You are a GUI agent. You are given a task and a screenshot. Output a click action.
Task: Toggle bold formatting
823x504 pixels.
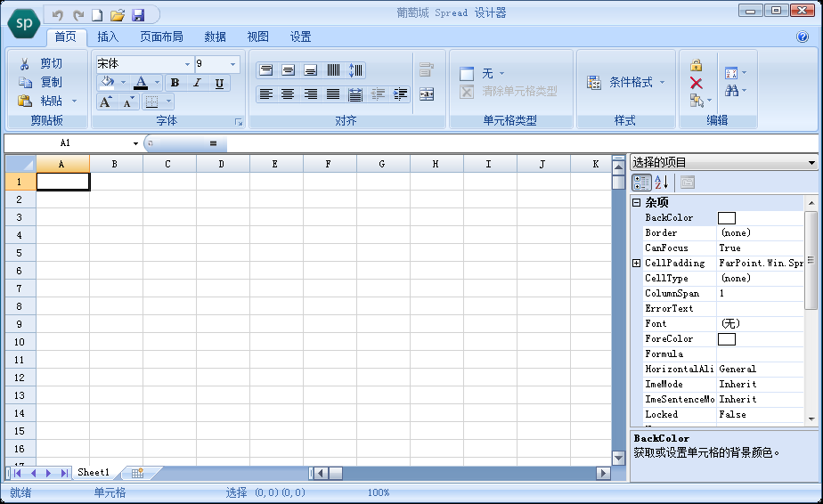coord(175,83)
